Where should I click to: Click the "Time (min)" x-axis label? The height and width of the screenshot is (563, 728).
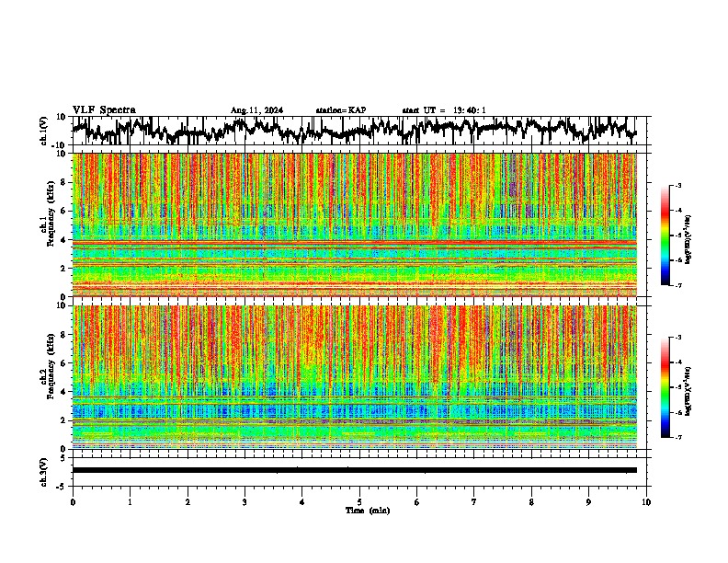368,511
